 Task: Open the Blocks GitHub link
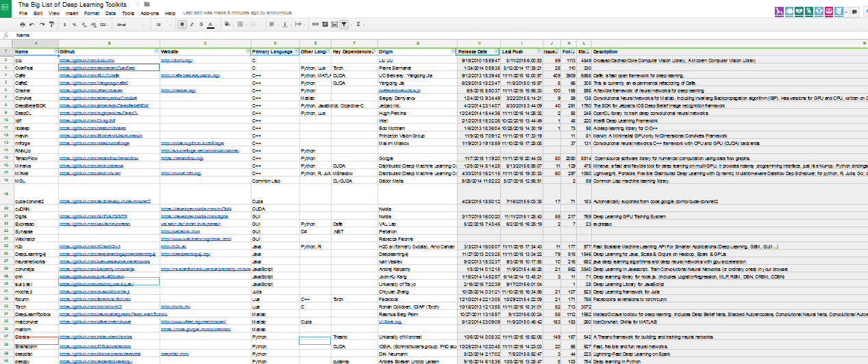[x=95, y=337]
